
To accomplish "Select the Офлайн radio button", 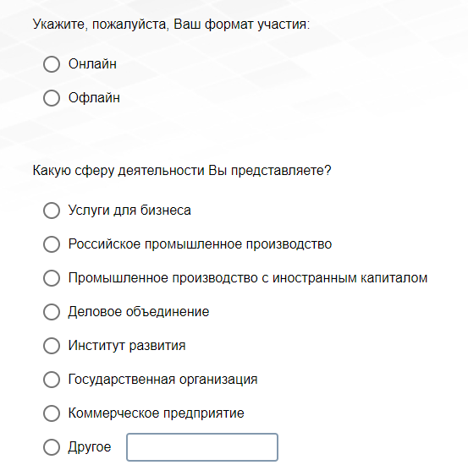I will [52, 98].
